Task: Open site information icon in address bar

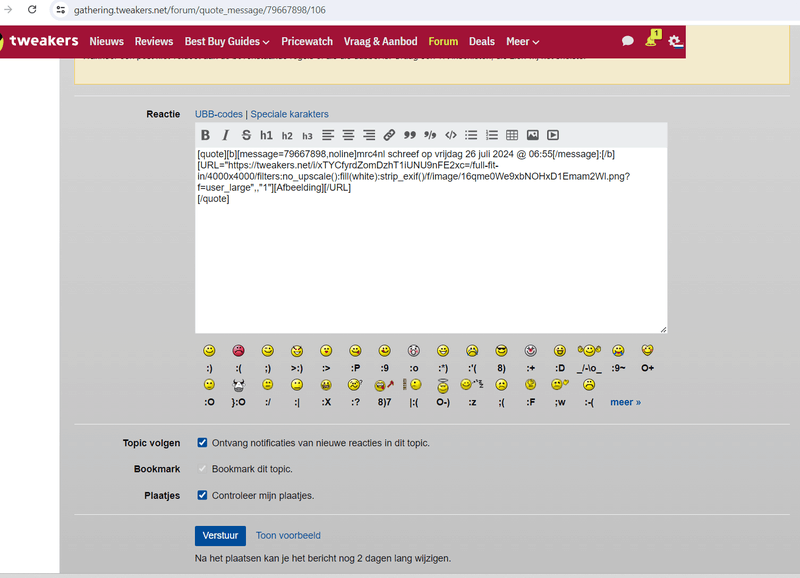Action: coord(60,10)
